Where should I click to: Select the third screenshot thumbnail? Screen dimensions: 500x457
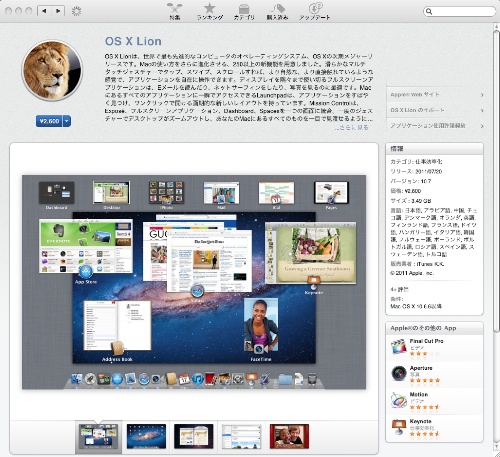[193, 436]
